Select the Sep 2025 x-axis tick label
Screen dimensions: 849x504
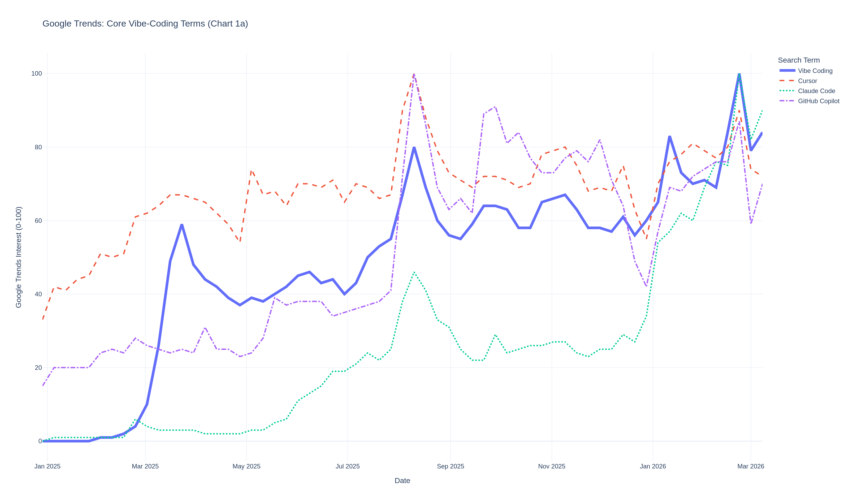(x=450, y=466)
